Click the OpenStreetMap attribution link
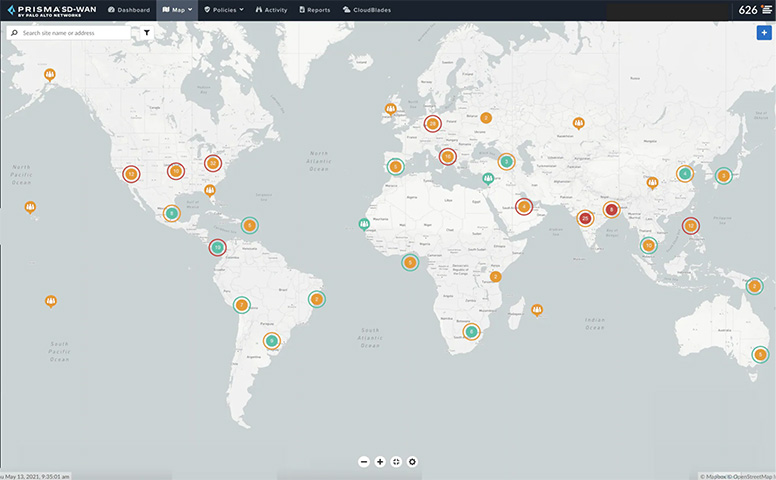Viewport: 776px width, 480px height. [752, 476]
